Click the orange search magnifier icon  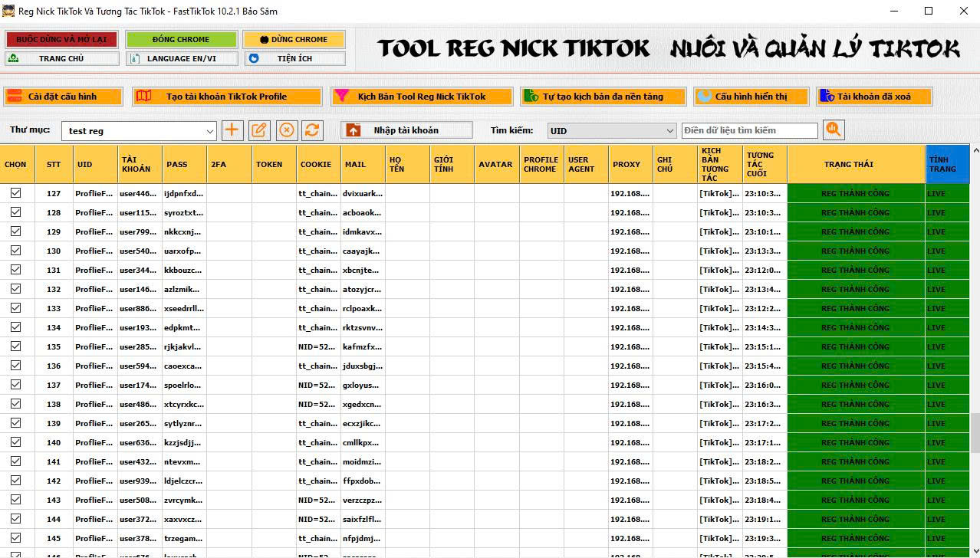[x=834, y=130]
